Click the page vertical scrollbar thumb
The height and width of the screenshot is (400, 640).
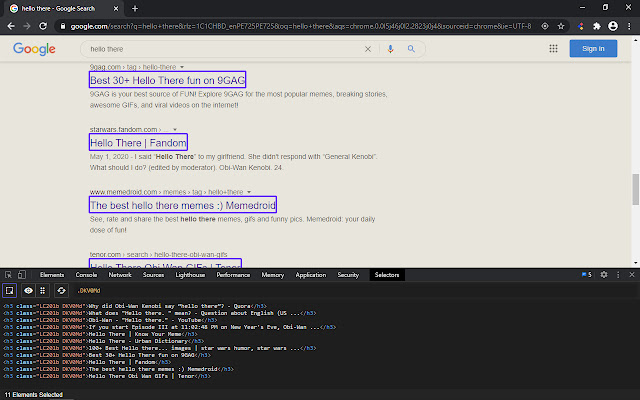click(x=635, y=189)
